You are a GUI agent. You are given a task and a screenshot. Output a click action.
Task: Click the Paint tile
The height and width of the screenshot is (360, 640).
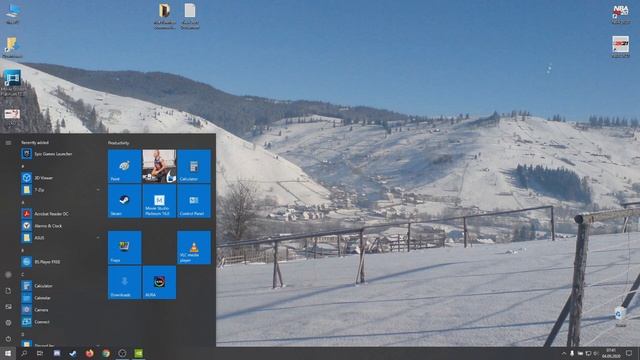[124, 166]
